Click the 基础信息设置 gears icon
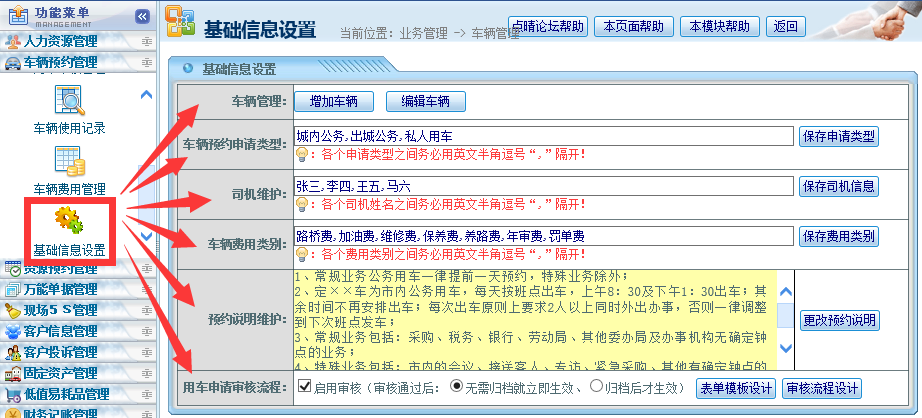 (x=69, y=219)
